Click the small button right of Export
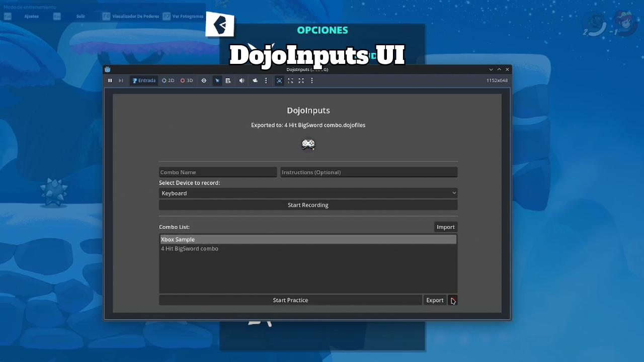 [453, 300]
